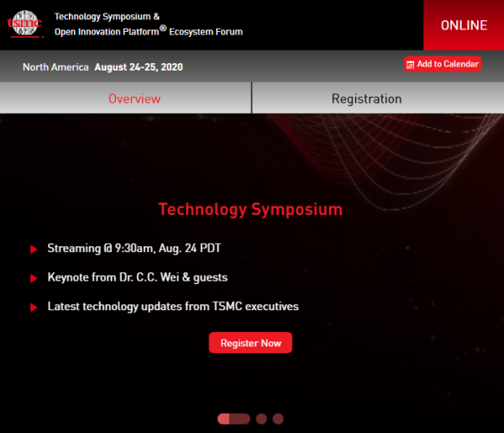Viewport: 504px width, 433px height.
Task: Switch to the Registration tab
Action: click(x=378, y=98)
